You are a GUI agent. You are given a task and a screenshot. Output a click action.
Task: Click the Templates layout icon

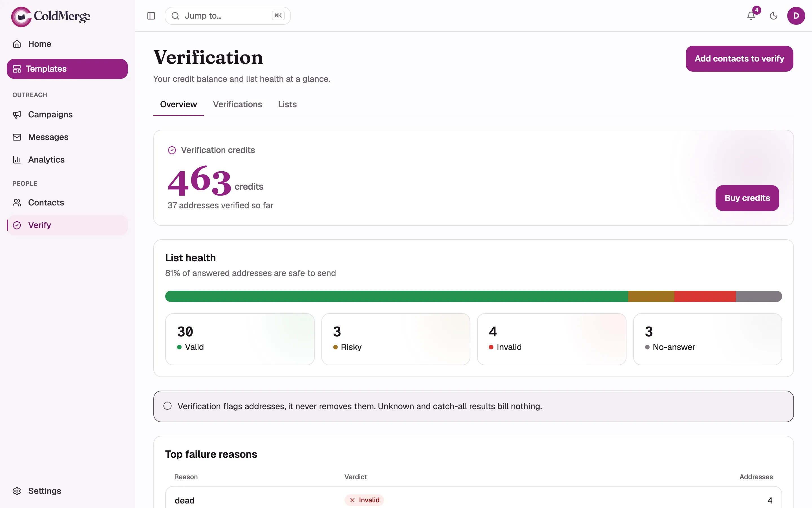coord(17,69)
